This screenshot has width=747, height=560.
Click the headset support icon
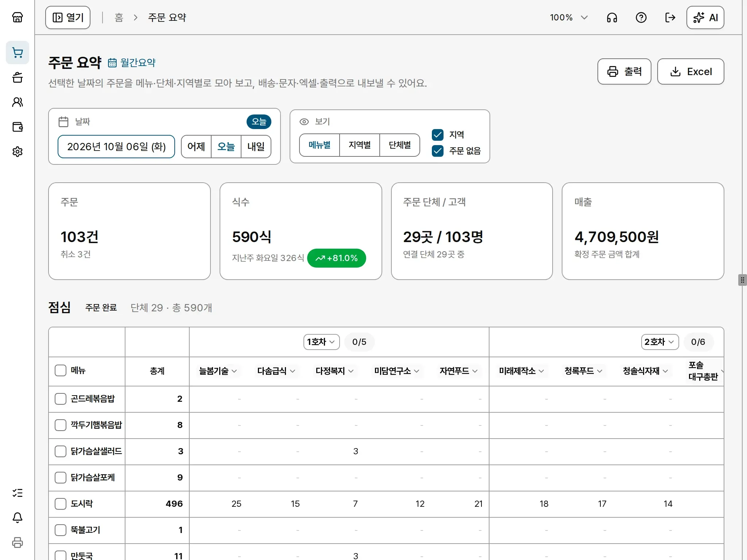pos(612,17)
